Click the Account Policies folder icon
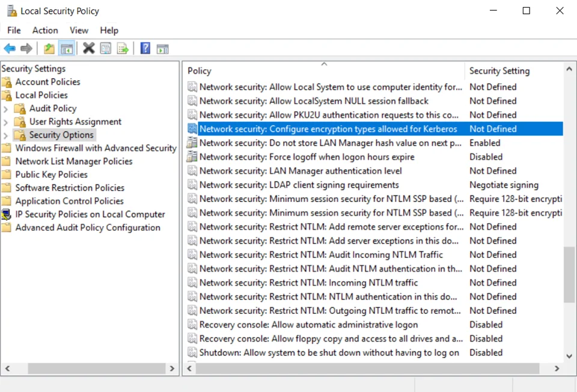The height and width of the screenshot is (392, 577). click(7, 82)
